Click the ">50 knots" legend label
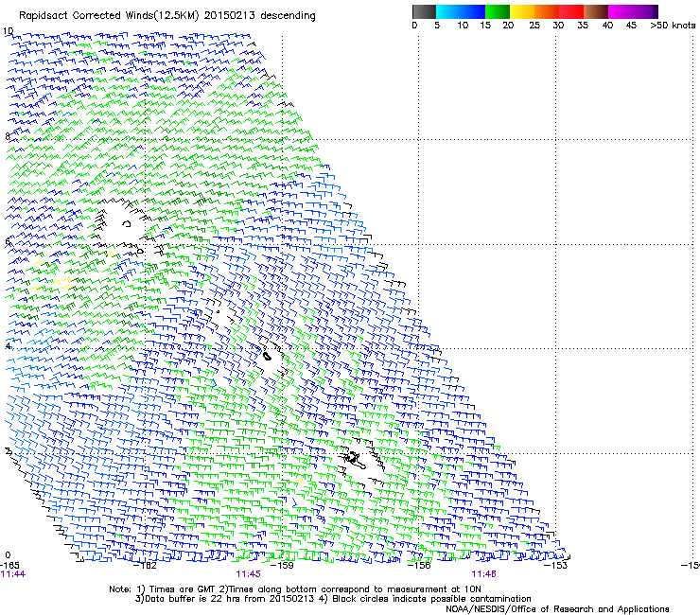 (x=673, y=26)
